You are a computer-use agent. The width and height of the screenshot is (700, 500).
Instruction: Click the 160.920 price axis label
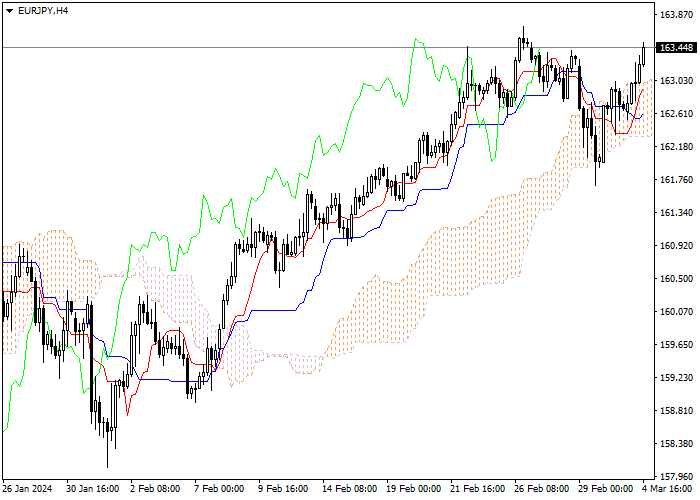click(676, 246)
